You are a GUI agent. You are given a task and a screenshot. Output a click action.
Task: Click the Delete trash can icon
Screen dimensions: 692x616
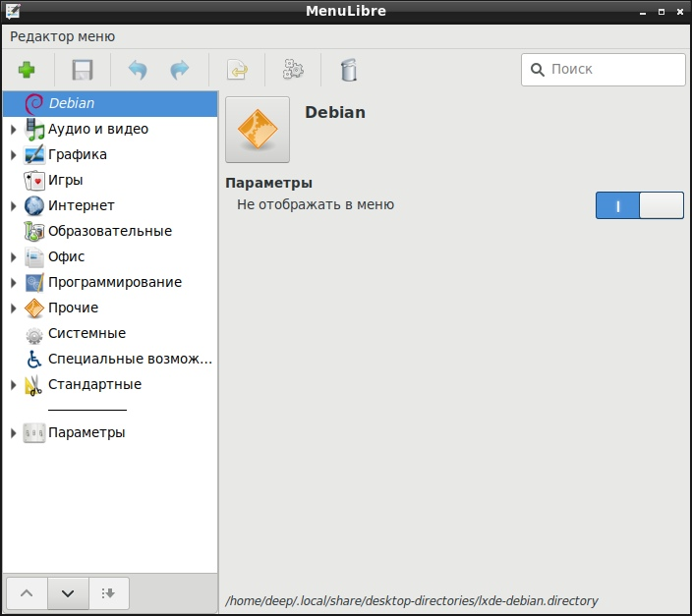[x=349, y=70]
